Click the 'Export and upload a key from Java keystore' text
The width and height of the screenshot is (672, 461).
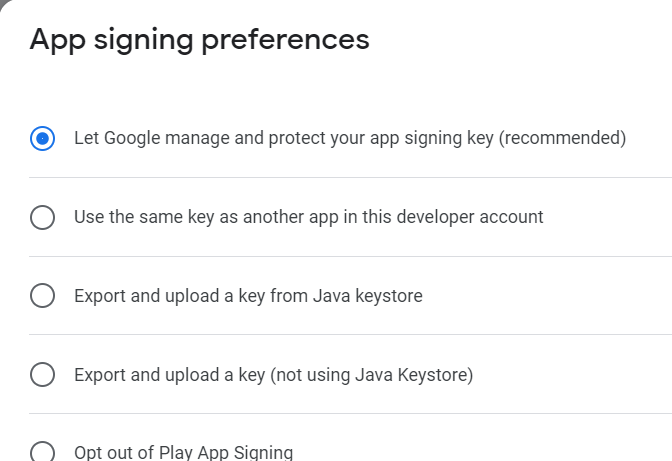point(248,296)
